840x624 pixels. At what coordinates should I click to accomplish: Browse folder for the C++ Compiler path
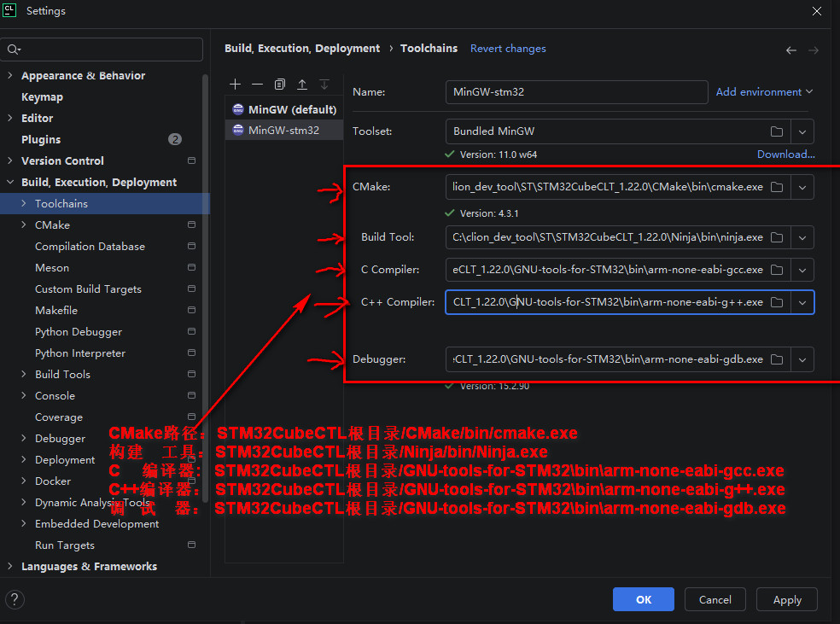[776, 303]
